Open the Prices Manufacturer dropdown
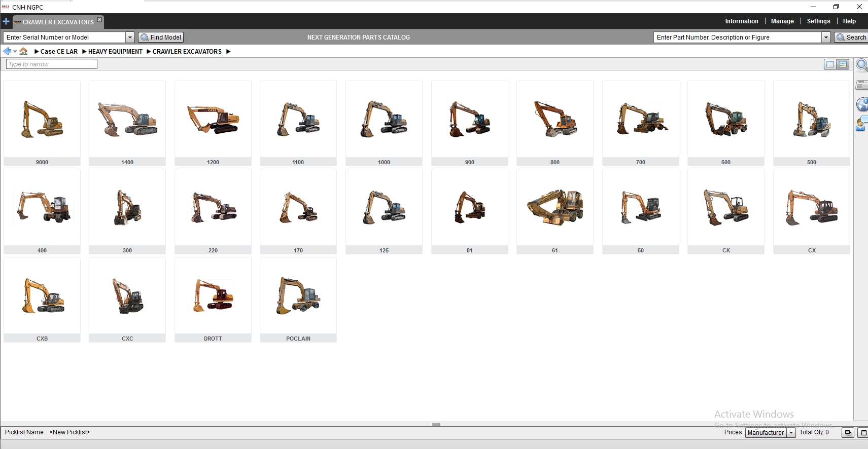The height and width of the screenshot is (449, 868). [770, 432]
